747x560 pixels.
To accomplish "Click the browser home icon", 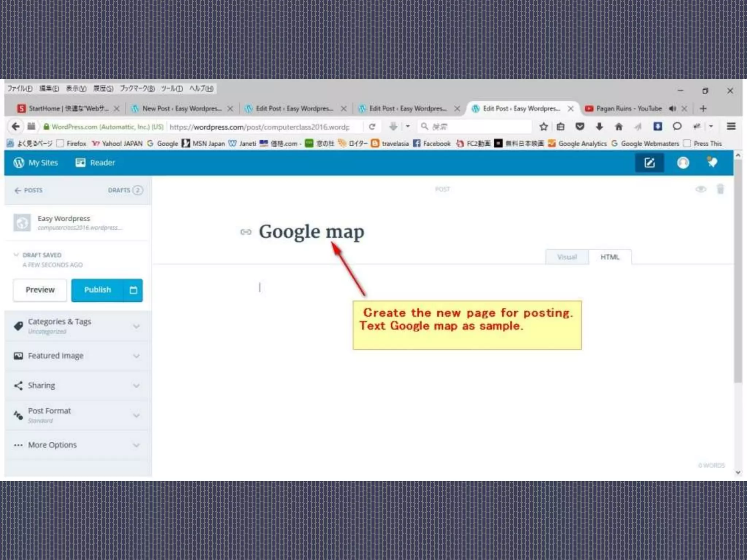I will pyautogui.click(x=619, y=127).
